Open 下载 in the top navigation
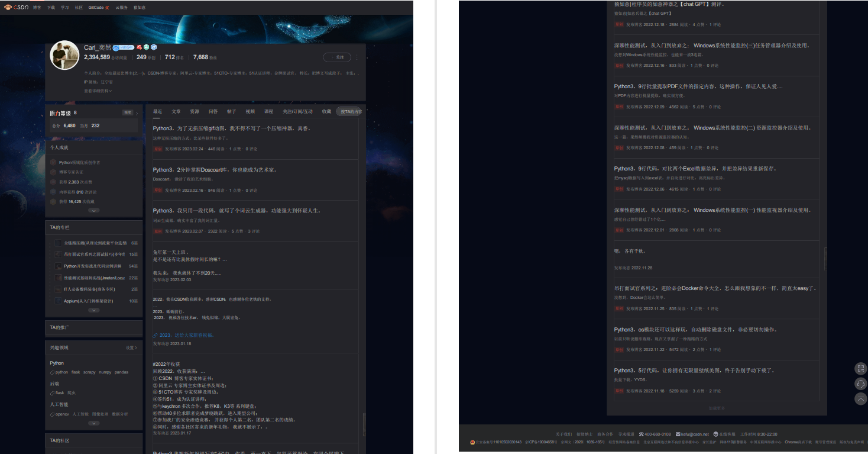The image size is (868, 454). coord(51,8)
